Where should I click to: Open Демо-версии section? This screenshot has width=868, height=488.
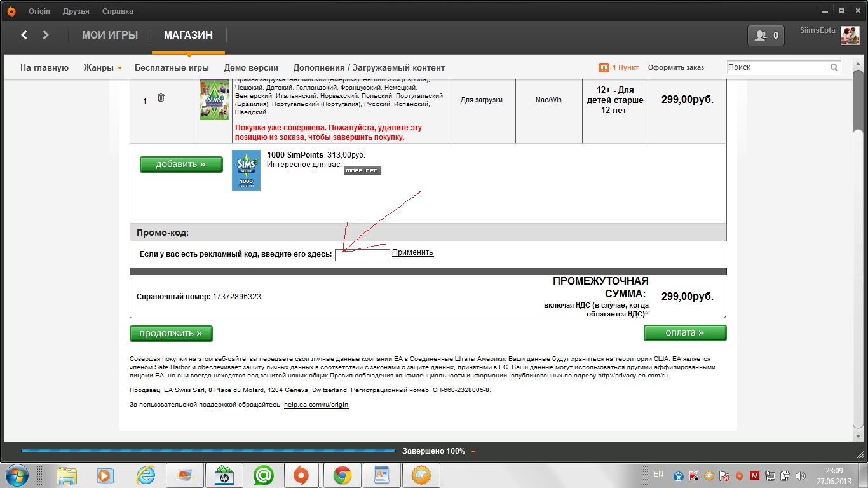point(251,67)
